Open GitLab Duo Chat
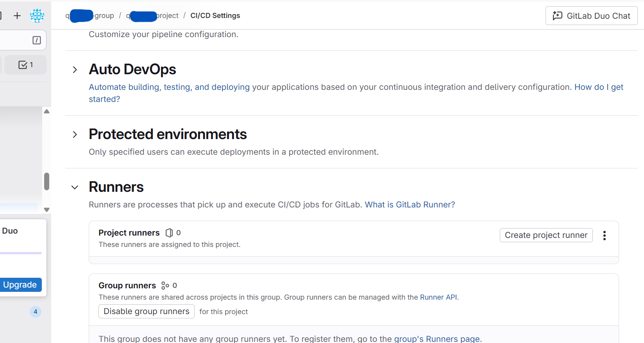 pos(591,16)
